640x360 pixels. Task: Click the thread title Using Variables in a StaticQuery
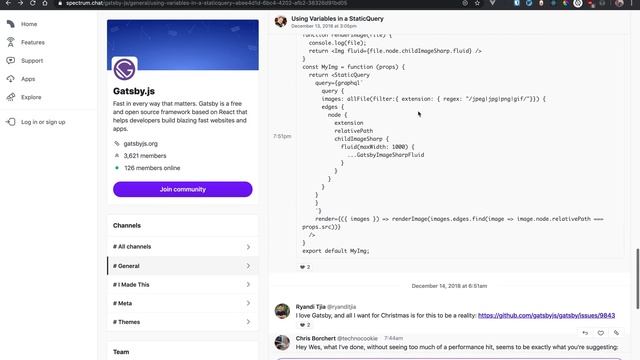pos(337,19)
